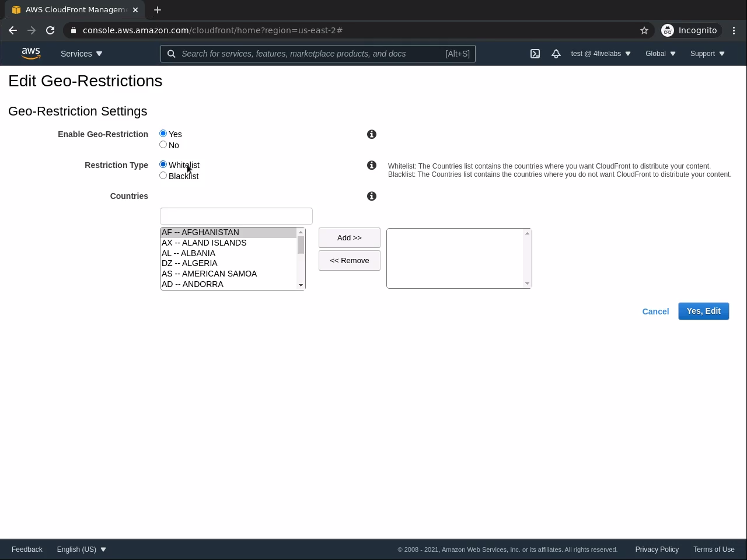Select AX -- ALAND ISLANDS in the list
The width and height of the screenshot is (747, 560).
[229, 243]
